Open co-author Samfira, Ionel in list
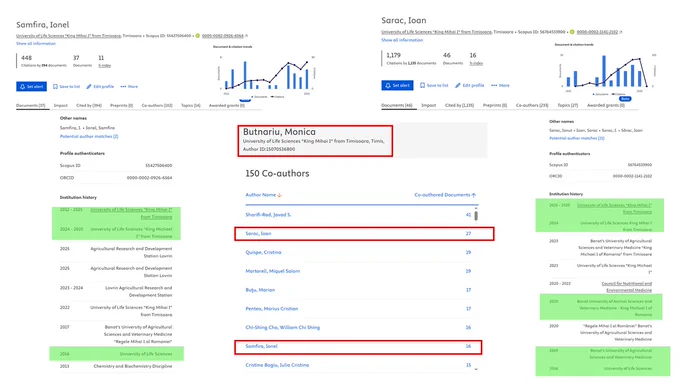 262,346
